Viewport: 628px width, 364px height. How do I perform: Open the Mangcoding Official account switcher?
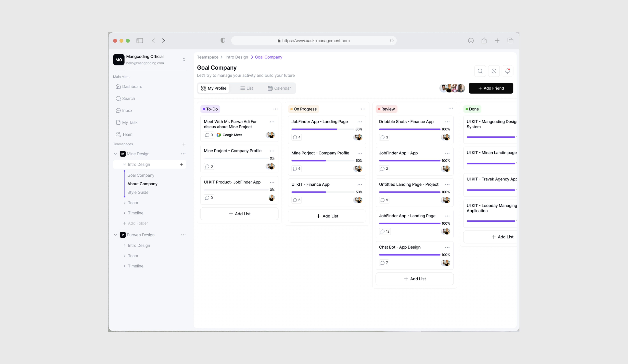[184, 60]
